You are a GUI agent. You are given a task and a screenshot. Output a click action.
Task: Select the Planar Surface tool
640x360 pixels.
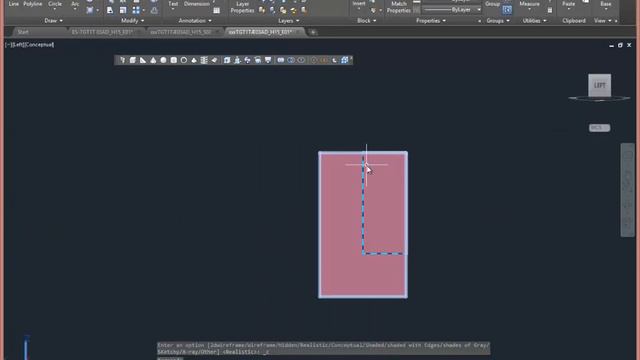coord(214,60)
